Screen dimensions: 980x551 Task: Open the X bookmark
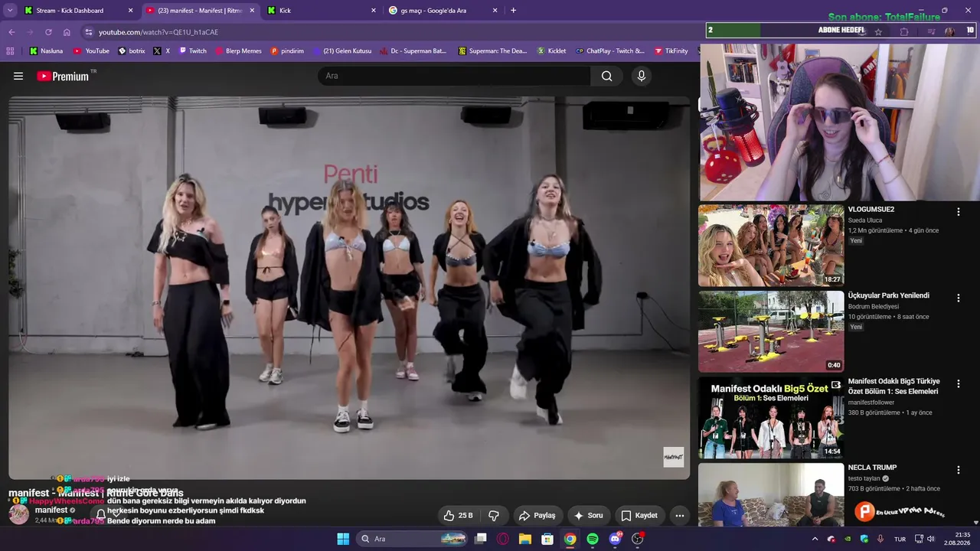click(x=162, y=51)
